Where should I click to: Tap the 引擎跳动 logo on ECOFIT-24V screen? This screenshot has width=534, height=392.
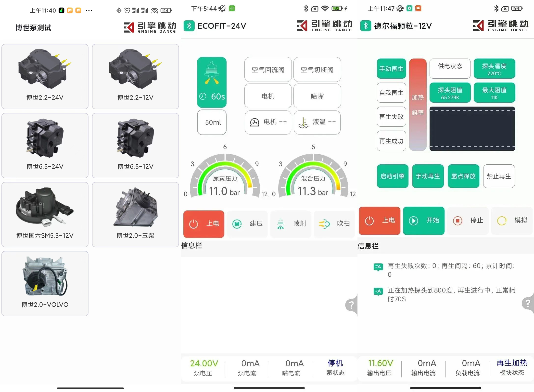324,26
